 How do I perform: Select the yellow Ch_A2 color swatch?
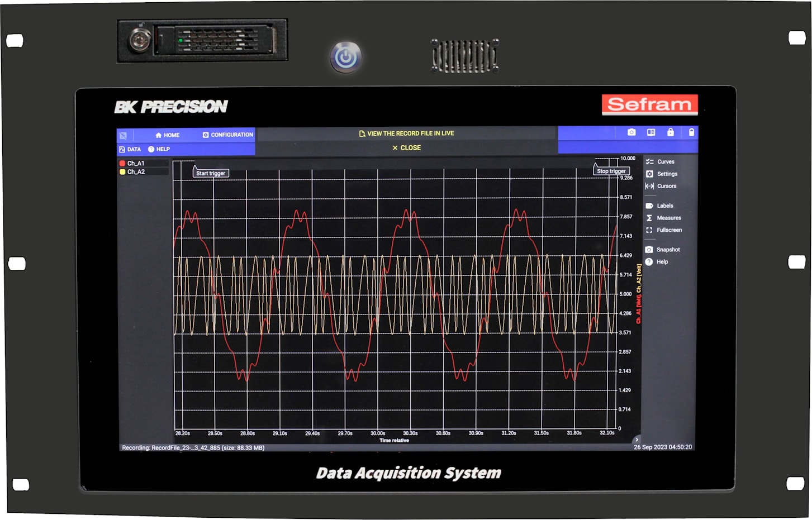click(x=122, y=172)
